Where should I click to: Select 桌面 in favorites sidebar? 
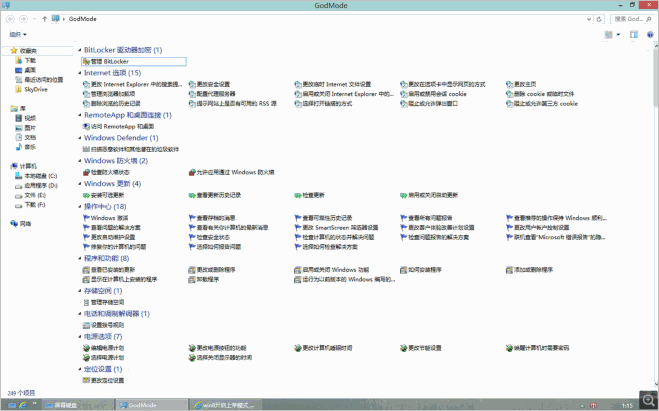26,70
